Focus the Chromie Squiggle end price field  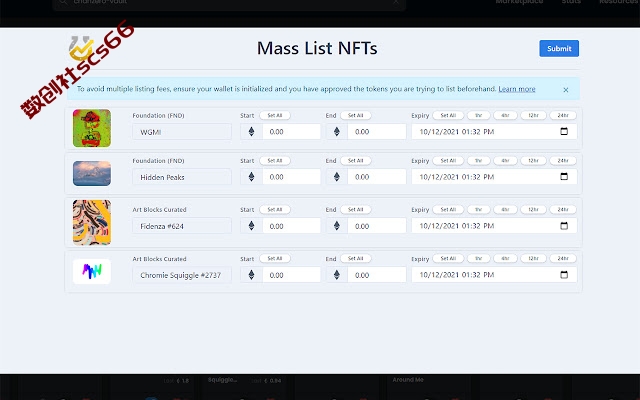tap(377, 275)
